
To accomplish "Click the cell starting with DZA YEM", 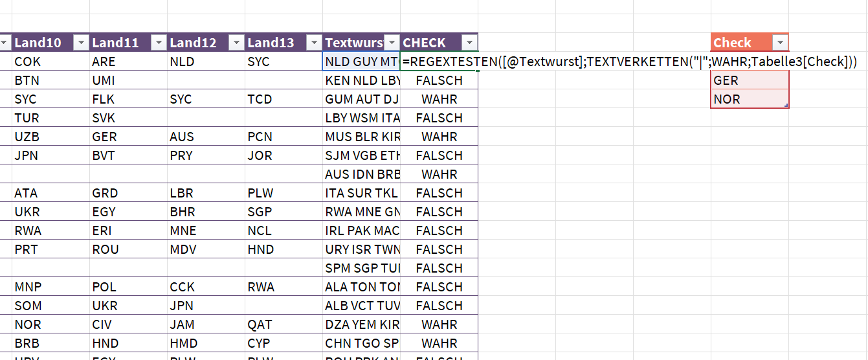I will point(361,324).
